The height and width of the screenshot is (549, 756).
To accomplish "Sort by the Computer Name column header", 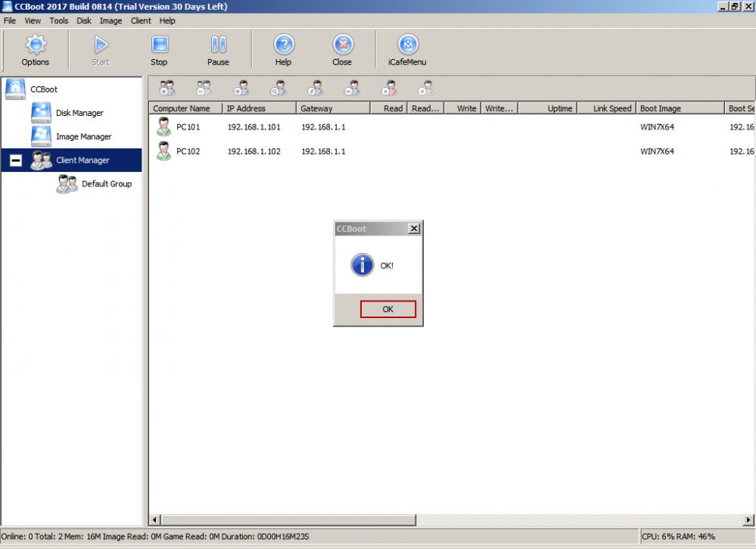I will [185, 108].
